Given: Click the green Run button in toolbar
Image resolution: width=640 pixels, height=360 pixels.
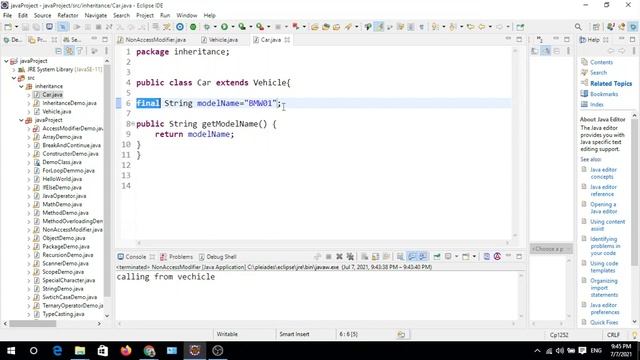Looking at the screenshot, I should pyautogui.click(x=224, y=27).
